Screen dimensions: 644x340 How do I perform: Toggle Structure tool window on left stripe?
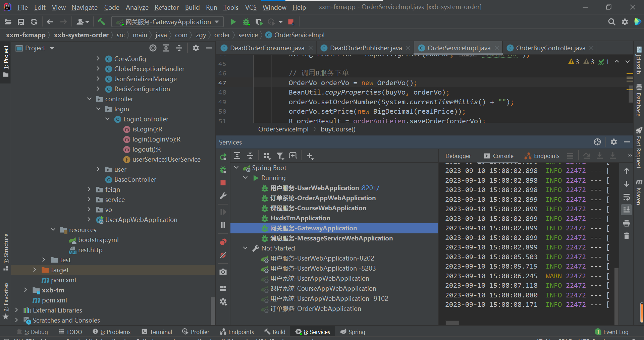tap(6, 252)
